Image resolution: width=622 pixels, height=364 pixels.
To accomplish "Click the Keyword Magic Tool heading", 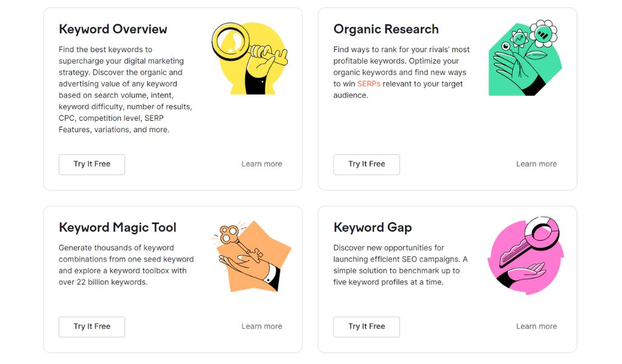I will click(x=117, y=227).
